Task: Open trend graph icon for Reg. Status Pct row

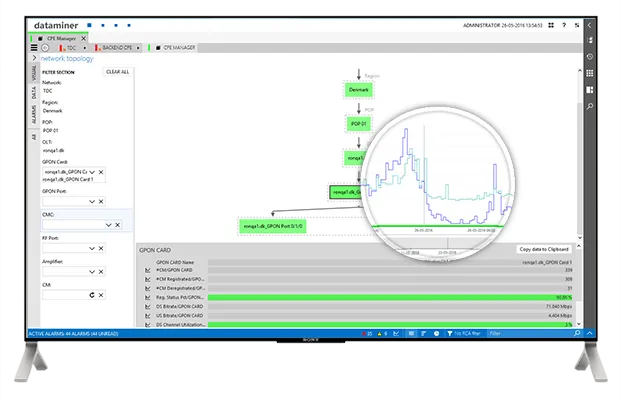Action: [147, 297]
